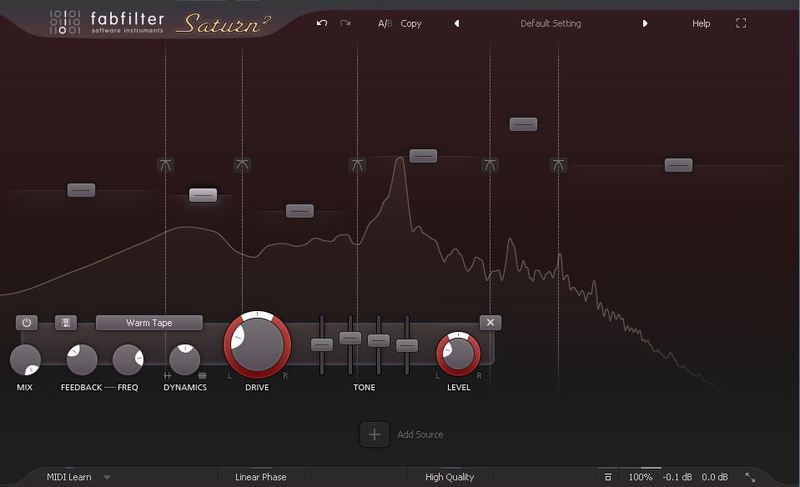The width and height of the screenshot is (800, 487).
Task: Open band modulation icon next to power
Action: click(x=66, y=322)
